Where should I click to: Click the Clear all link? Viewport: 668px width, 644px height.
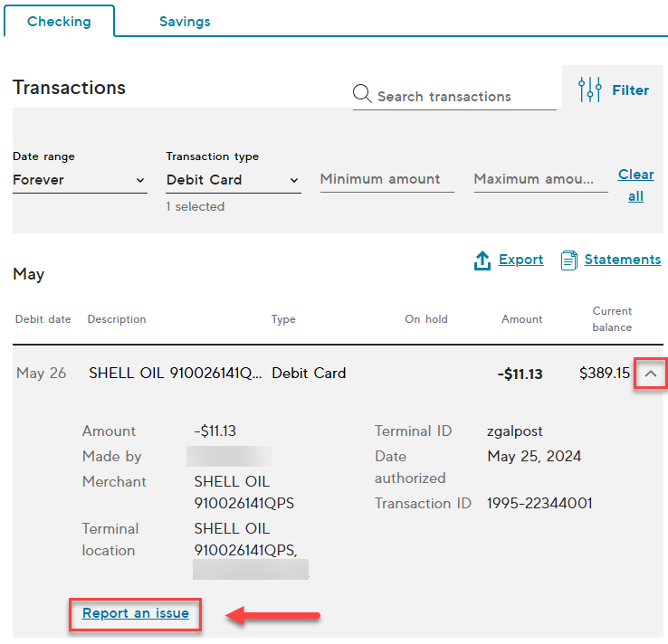pyautogui.click(x=636, y=185)
